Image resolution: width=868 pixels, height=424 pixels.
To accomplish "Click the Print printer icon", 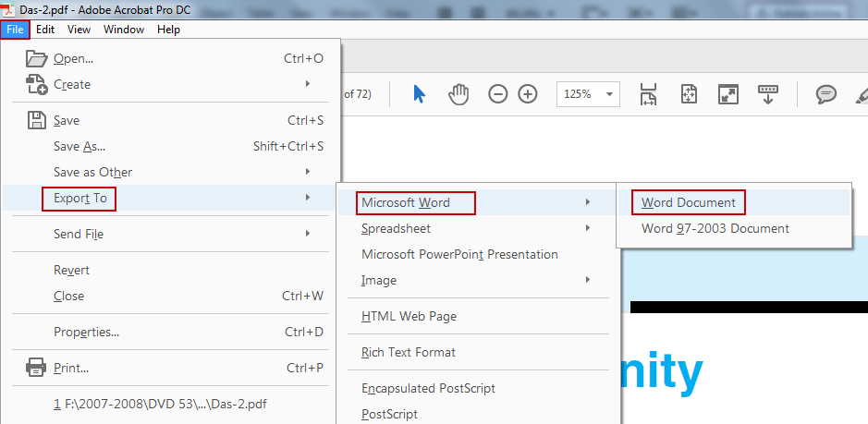I will click(x=37, y=368).
